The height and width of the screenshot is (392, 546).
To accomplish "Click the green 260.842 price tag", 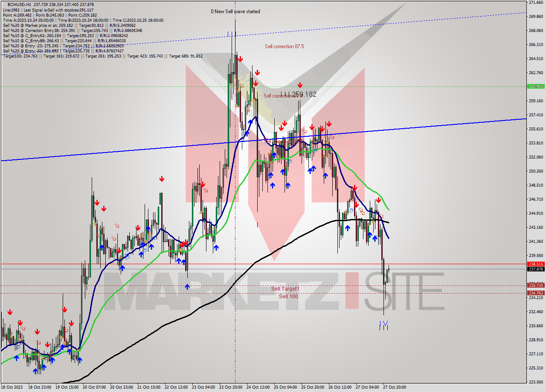I will click(535, 86).
